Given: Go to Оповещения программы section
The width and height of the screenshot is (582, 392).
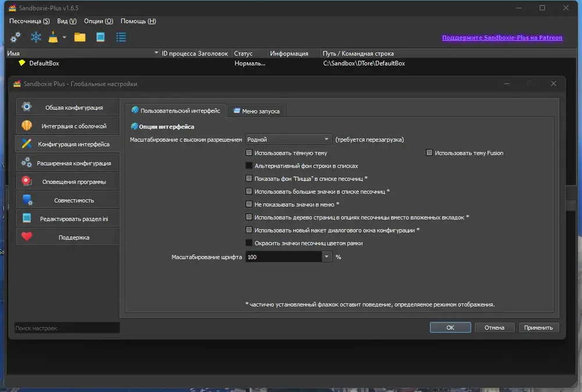Looking at the screenshot, I should click(68, 181).
